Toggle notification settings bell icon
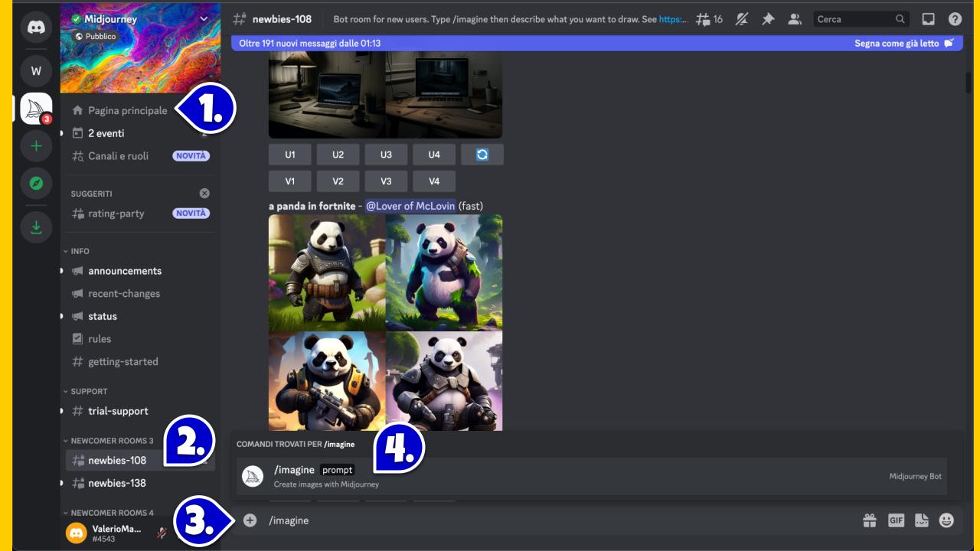 point(741,19)
